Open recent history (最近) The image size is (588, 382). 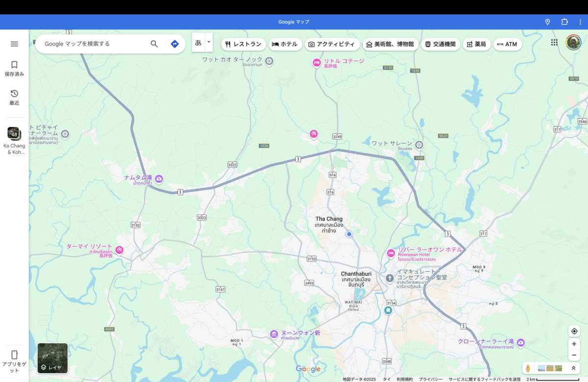[x=14, y=97]
